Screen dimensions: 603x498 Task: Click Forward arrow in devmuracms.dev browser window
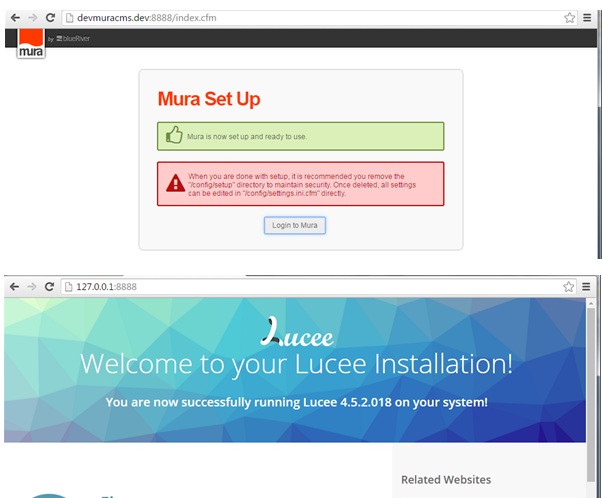pyautogui.click(x=33, y=18)
